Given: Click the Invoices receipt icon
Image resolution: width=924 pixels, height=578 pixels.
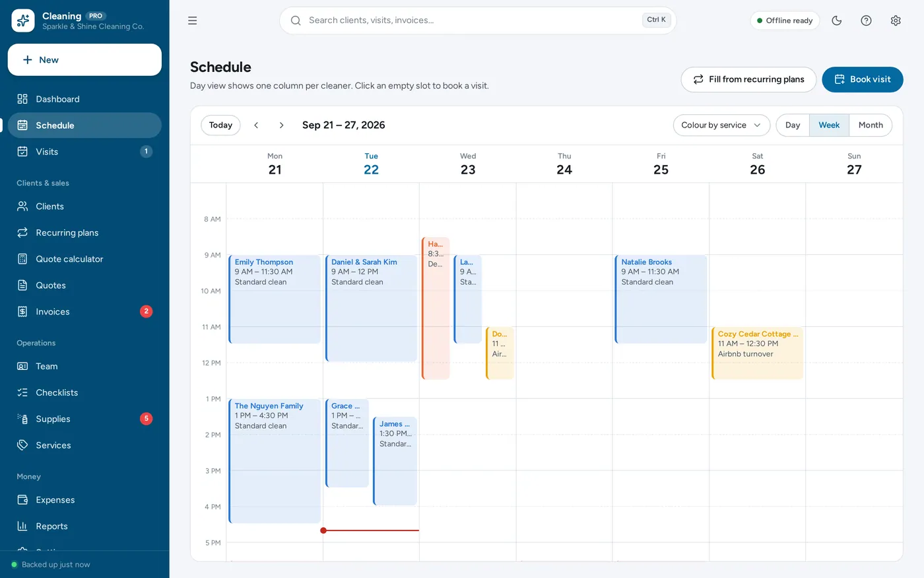Looking at the screenshot, I should 22,311.
